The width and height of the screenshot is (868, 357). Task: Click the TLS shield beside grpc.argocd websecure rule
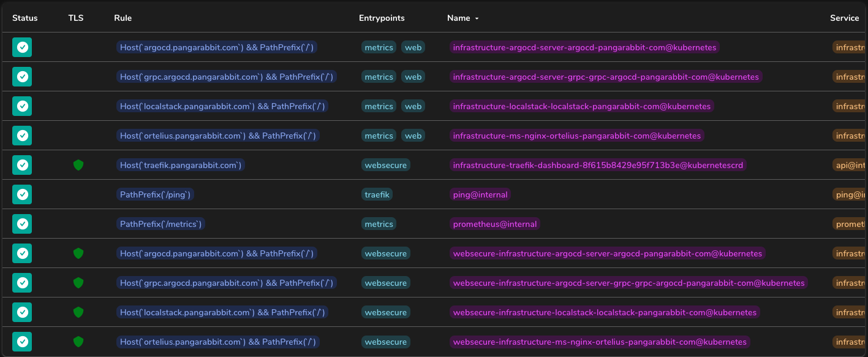point(78,282)
